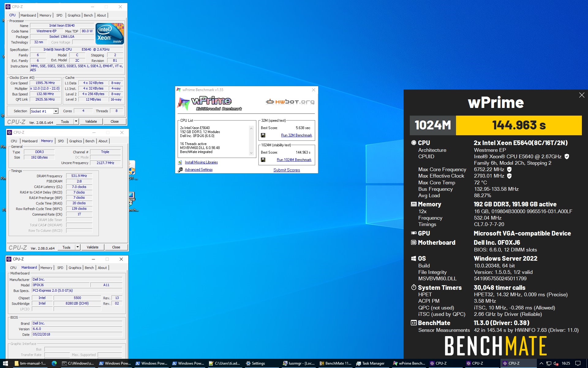Click the shield next to Max Effective Clock
Image resolution: width=588 pixels, height=368 pixels.
tap(509, 176)
